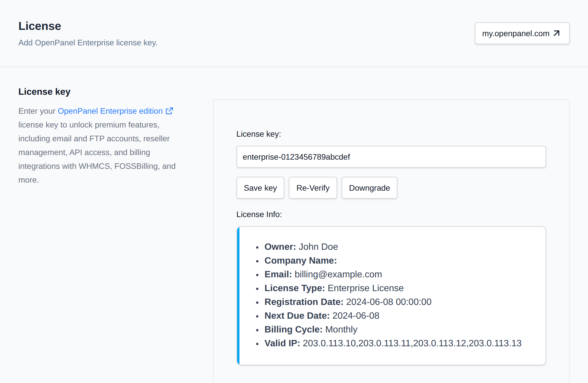This screenshot has height=383, width=588.
Task: Click the arrow icon beside my.openpanel.com
Action: coord(556,33)
